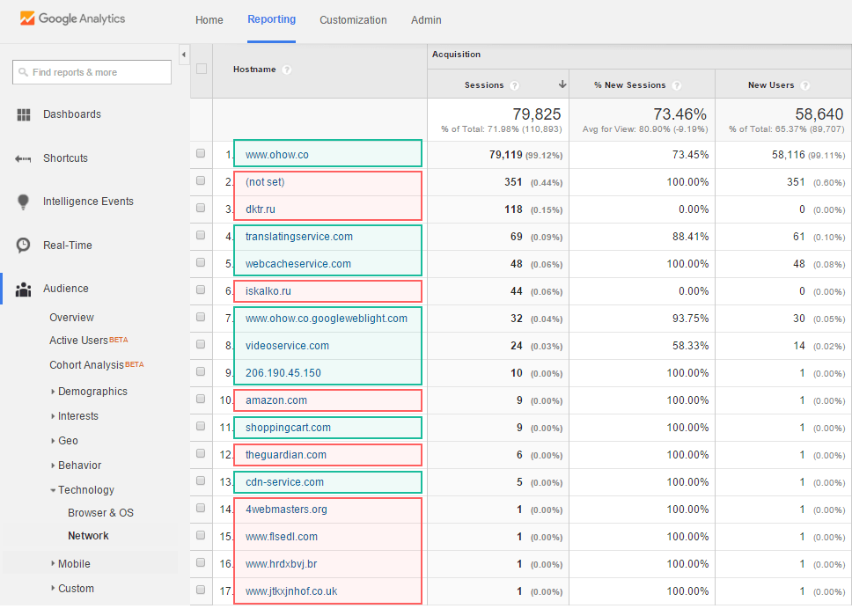
Task: Open the translatingservice.com hostname link
Action: (298, 237)
